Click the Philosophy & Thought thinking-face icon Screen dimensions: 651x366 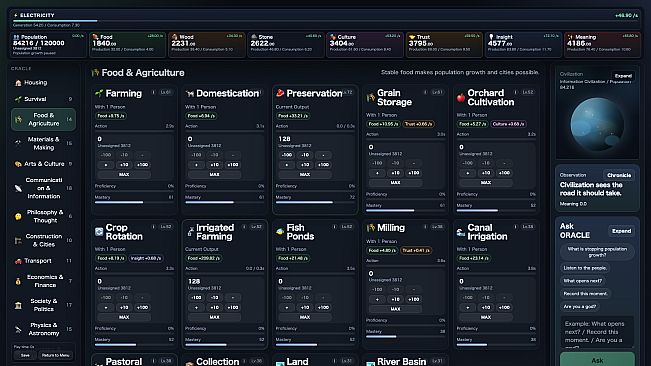(x=18, y=217)
